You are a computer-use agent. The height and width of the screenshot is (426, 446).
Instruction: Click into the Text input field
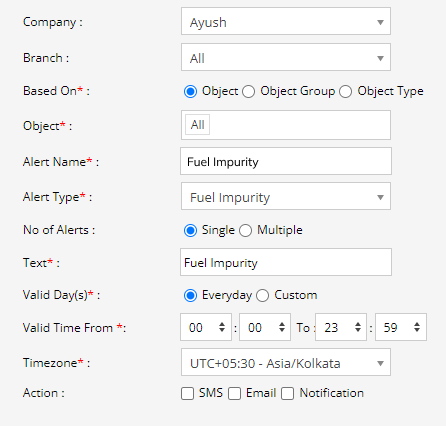[x=286, y=262]
